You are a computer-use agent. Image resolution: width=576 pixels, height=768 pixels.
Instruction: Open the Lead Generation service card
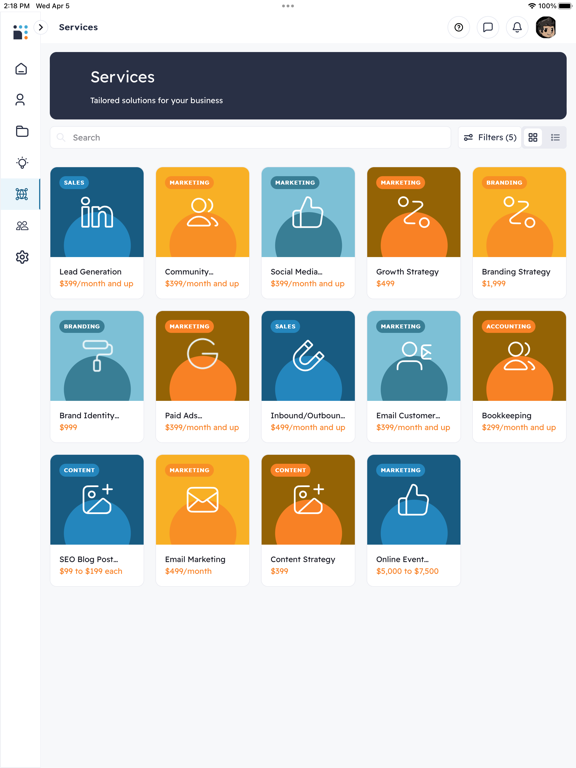[97, 233]
